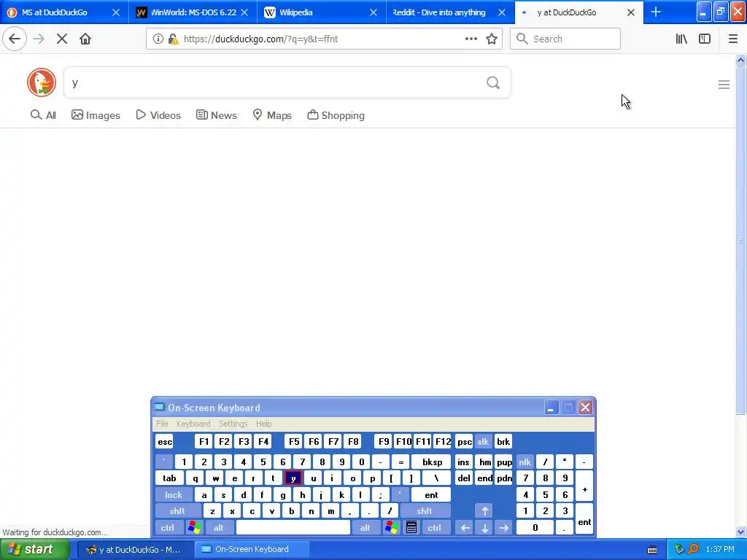Show Videos search results
This screenshot has width=747, height=560.
(158, 115)
